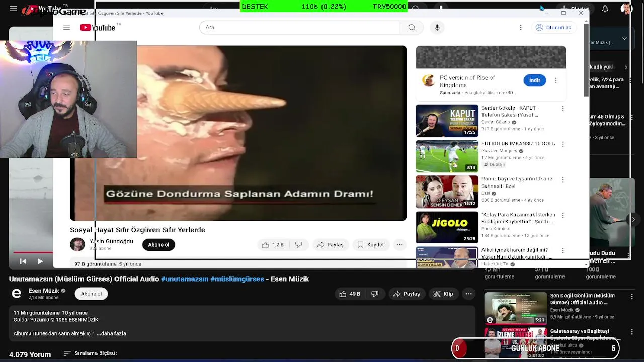Open Sıralama ölçütü comment sort dropdown

(91, 353)
